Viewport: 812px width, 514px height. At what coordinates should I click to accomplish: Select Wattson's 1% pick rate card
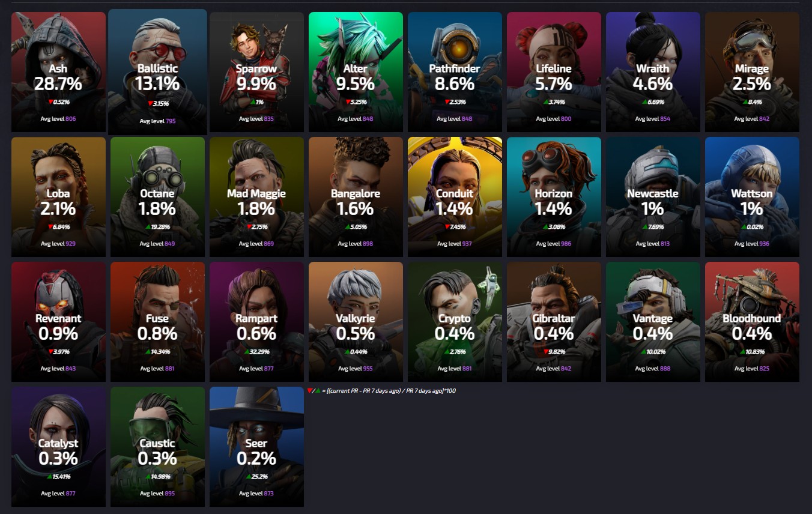pos(752,197)
